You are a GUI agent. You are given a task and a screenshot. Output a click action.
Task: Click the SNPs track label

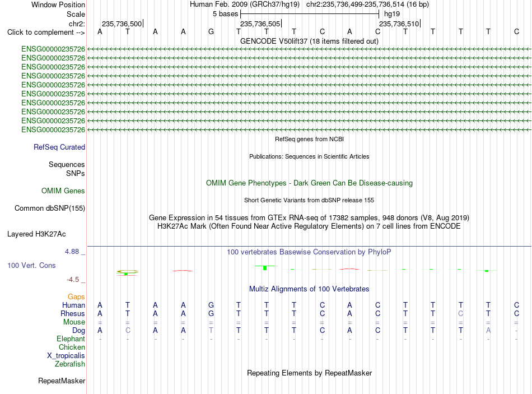(x=76, y=173)
